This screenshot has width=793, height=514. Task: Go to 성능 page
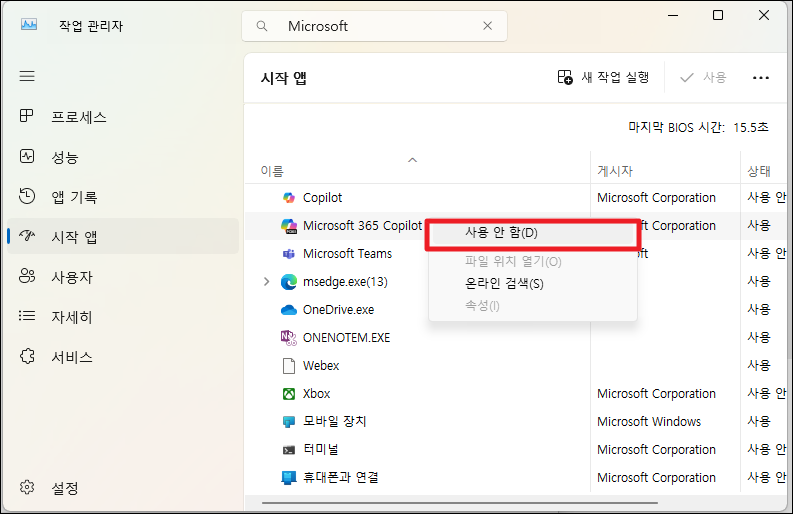[123, 156]
